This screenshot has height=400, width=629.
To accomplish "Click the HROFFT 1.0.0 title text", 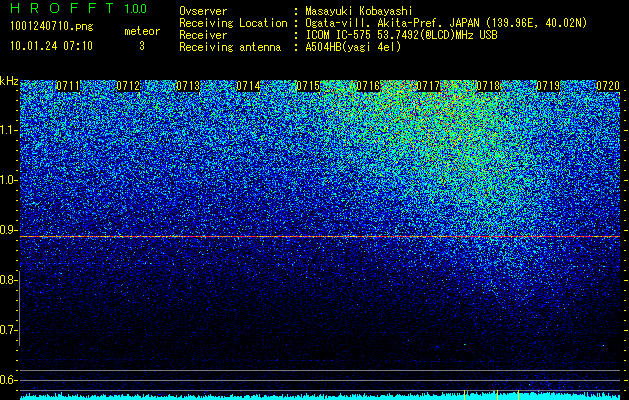I will (x=79, y=8).
